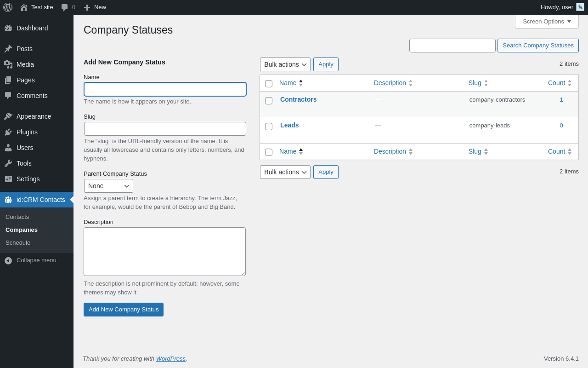Image resolution: width=588 pixels, height=368 pixels.
Task: Open the Parent Company Status dropdown
Action: [x=108, y=186]
